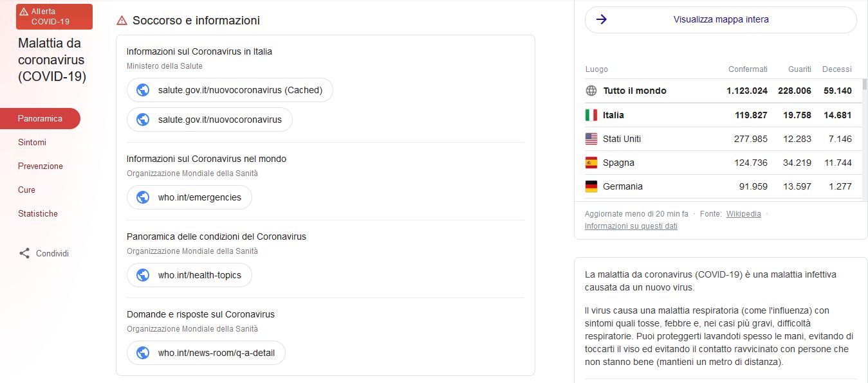The image size is (868, 383).
Task: Click the German flag icon
Action: click(591, 186)
